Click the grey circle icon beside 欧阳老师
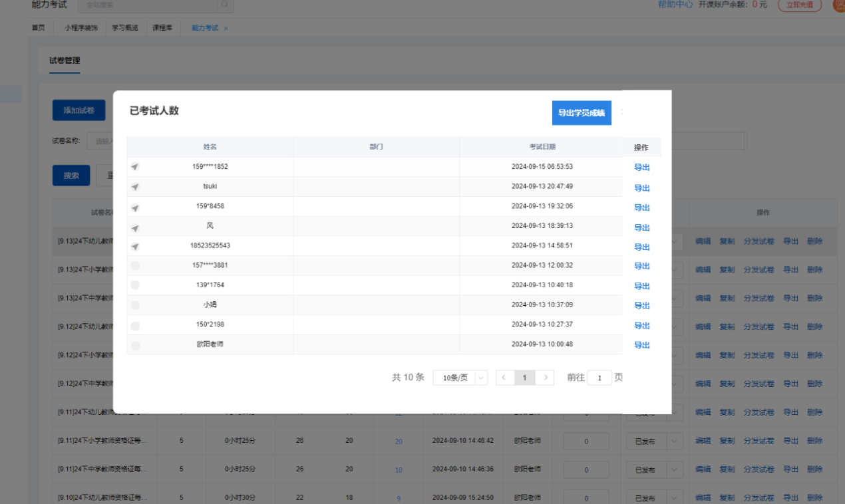845x504 pixels. click(135, 346)
